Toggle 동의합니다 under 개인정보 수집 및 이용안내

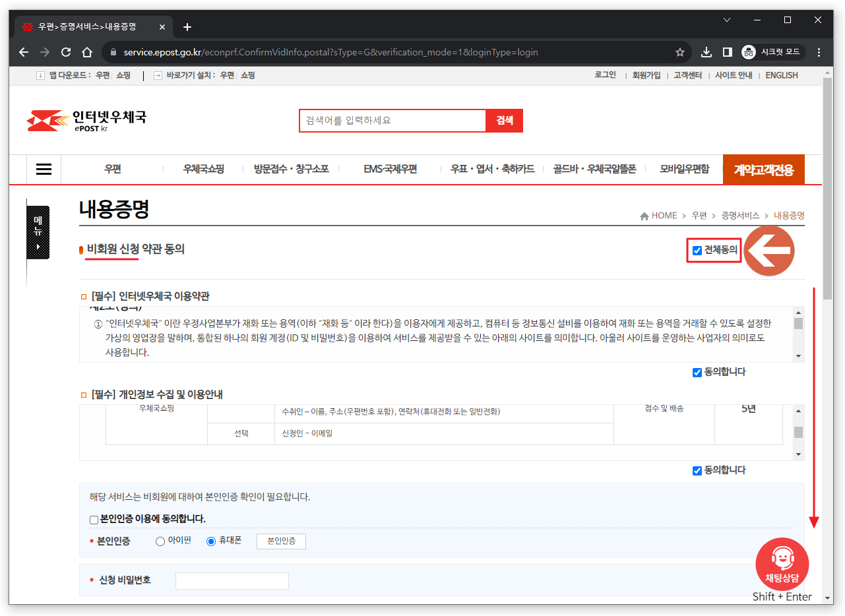click(x=697, y=471)
